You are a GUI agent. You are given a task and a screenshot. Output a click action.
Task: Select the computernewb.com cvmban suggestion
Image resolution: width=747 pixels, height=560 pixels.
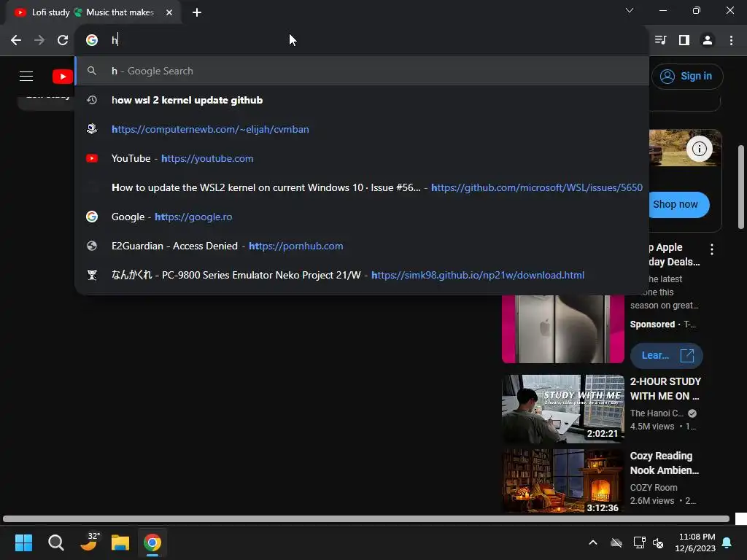click(362, 129)
